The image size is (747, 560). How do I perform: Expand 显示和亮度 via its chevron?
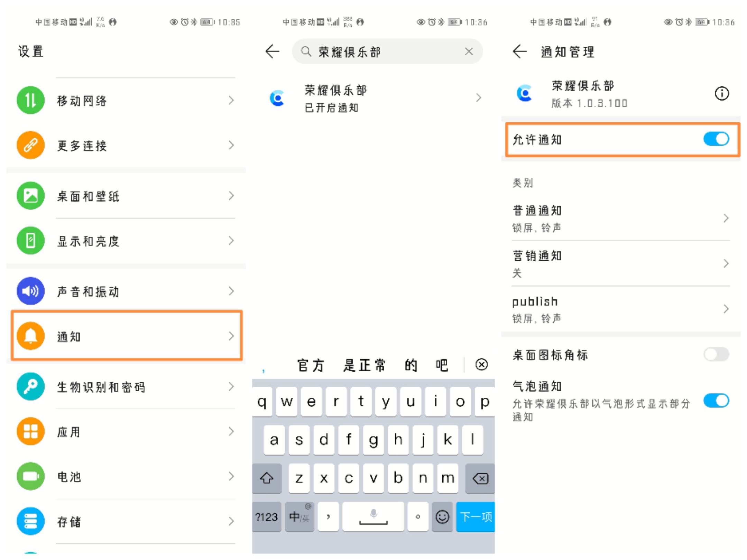231,241
